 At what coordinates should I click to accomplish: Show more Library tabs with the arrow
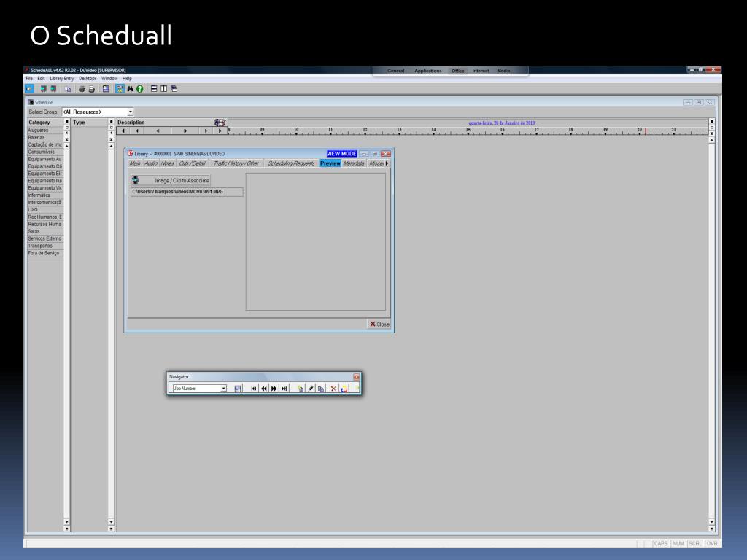coord(387,163)
